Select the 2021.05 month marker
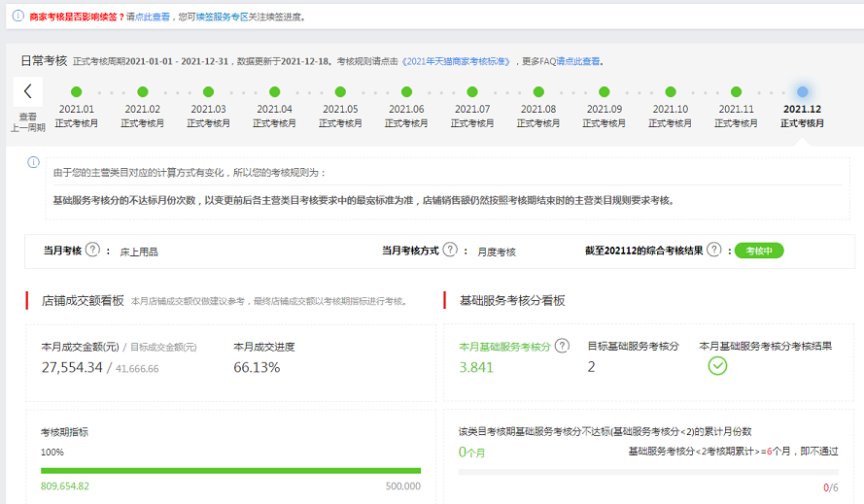This screenshot has width=864, height=504. 340,92
